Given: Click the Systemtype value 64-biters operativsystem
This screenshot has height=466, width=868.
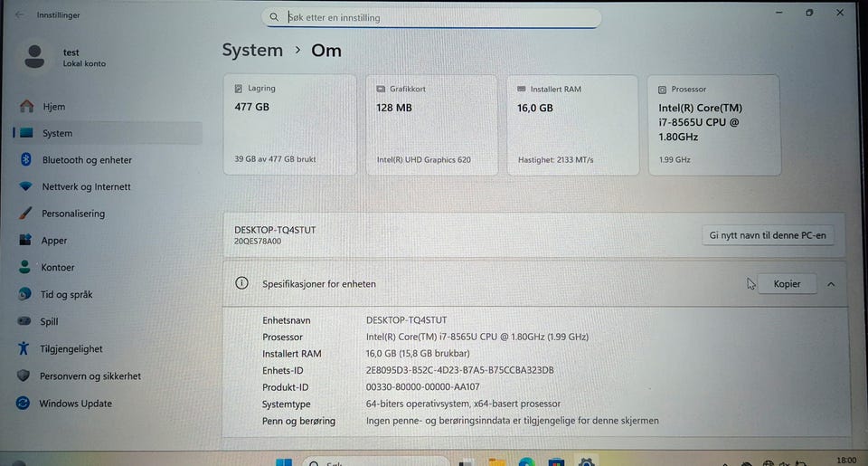Looking at the screenshot, I should [463, 404].
